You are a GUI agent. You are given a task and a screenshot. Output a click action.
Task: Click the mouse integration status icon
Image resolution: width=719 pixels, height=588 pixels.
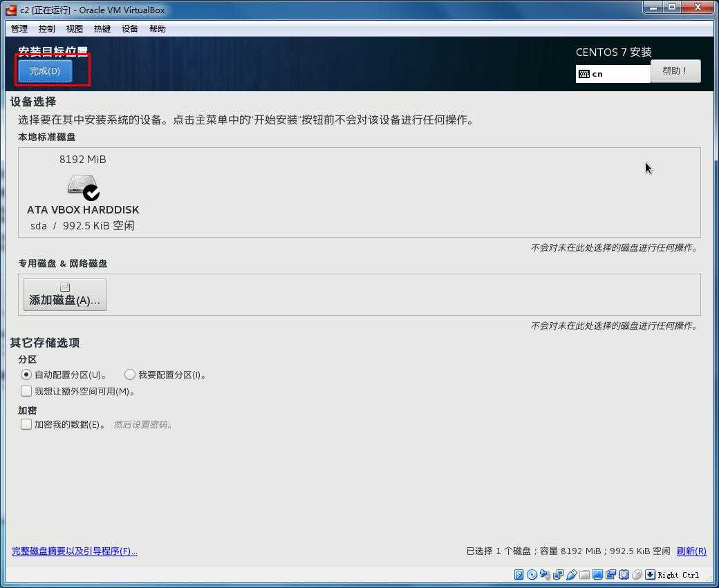pyautogui.click(x=637, y=574)
